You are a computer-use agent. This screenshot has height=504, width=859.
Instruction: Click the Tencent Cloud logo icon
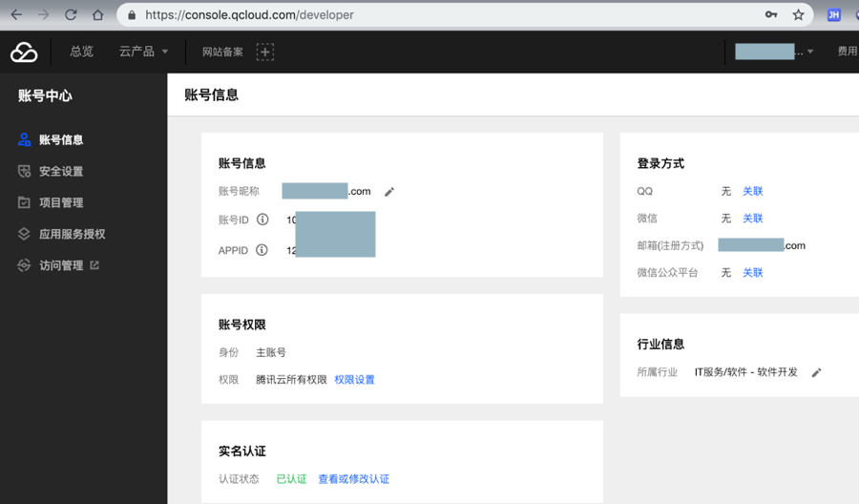coord(24,52)
